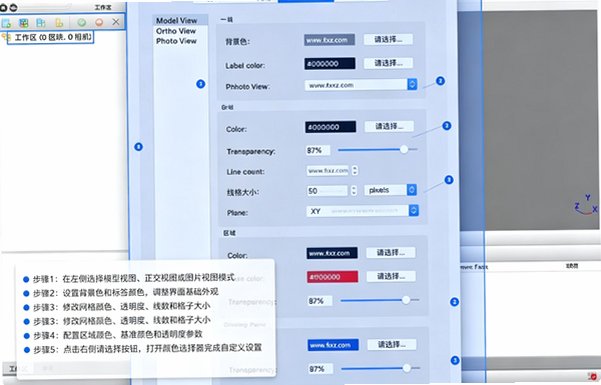Click 请选择 button in the 背景色 row
Image resolution: width=601 pixels, height=385 pixels.
coord(388,39)
